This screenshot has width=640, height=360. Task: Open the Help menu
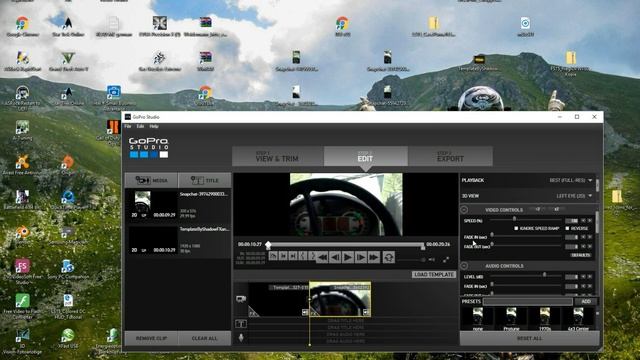click(x=154, y=127)
